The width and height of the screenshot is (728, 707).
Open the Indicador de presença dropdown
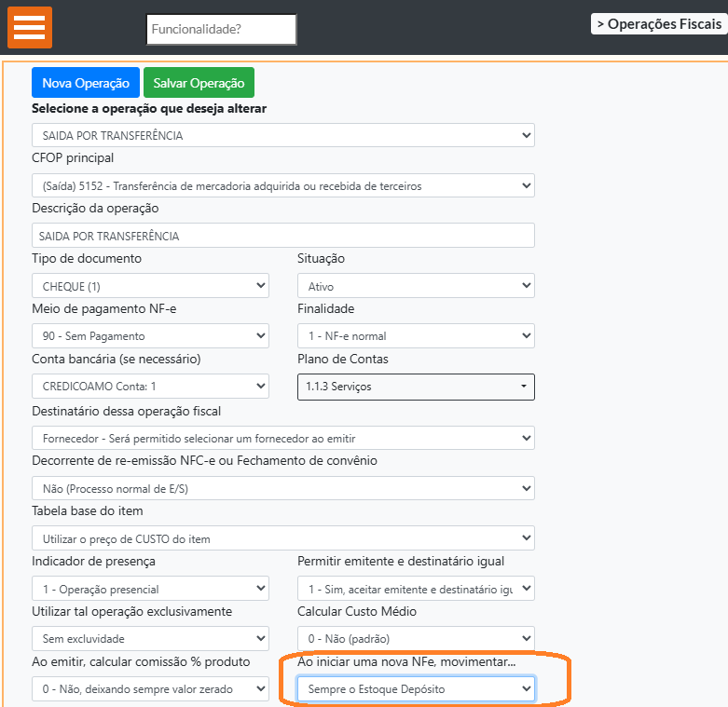150,589
